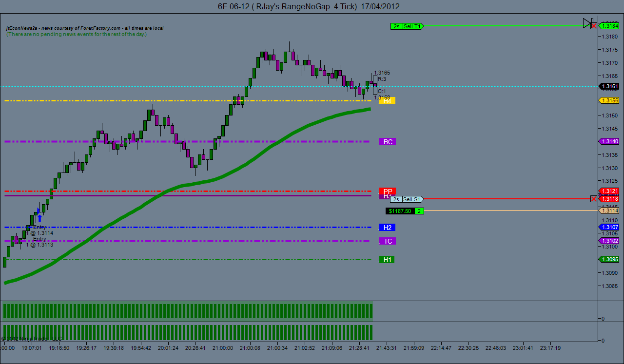Click the blue 1.3107 price marker
The height and width of the screenshot is (364, 624).
609,227
